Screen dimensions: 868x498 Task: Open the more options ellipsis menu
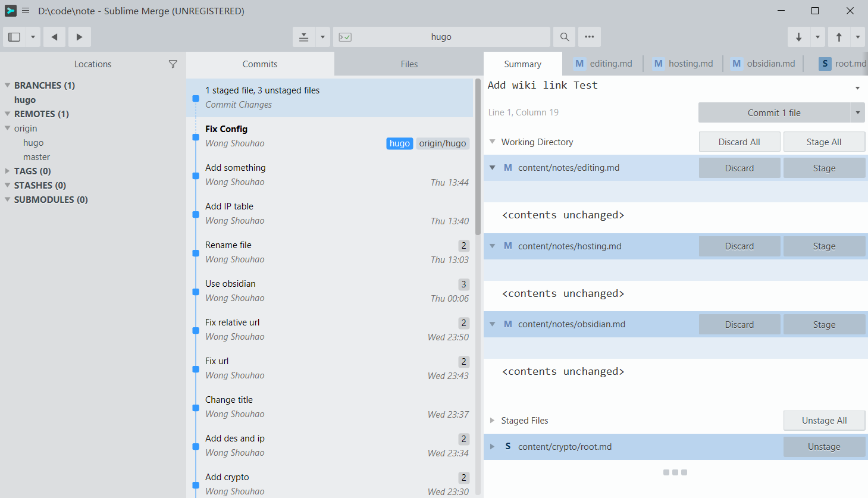coord(589,37)
